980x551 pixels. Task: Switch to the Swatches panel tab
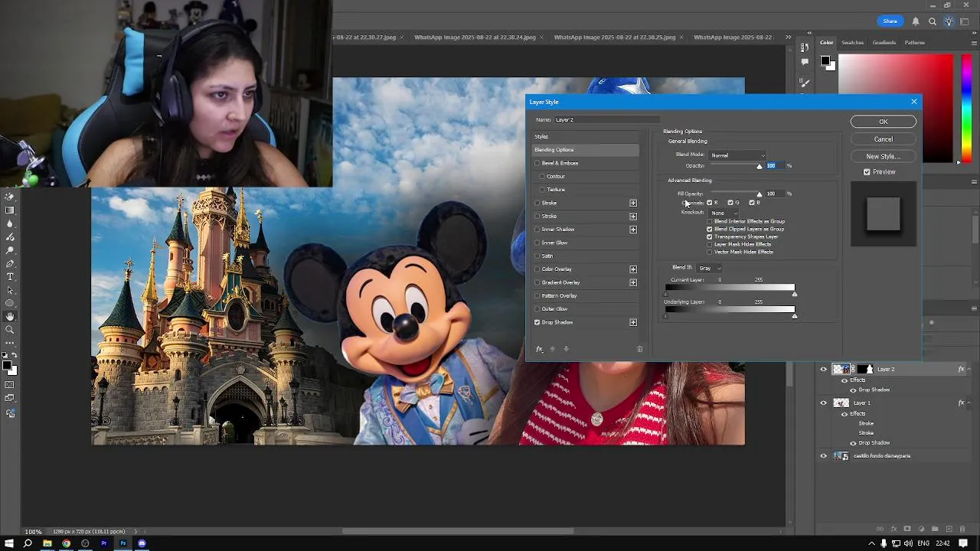852,43
